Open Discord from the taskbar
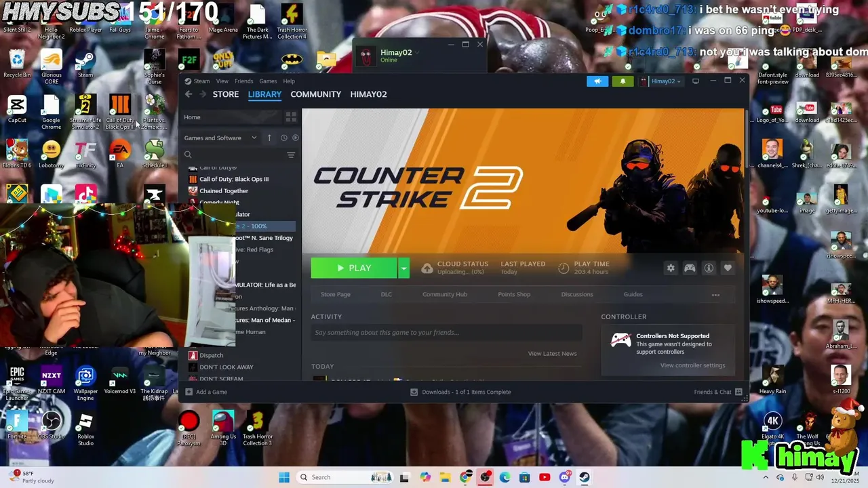Image resolution: width=868 pixels, height=488 pixels. tap(565, 477)
